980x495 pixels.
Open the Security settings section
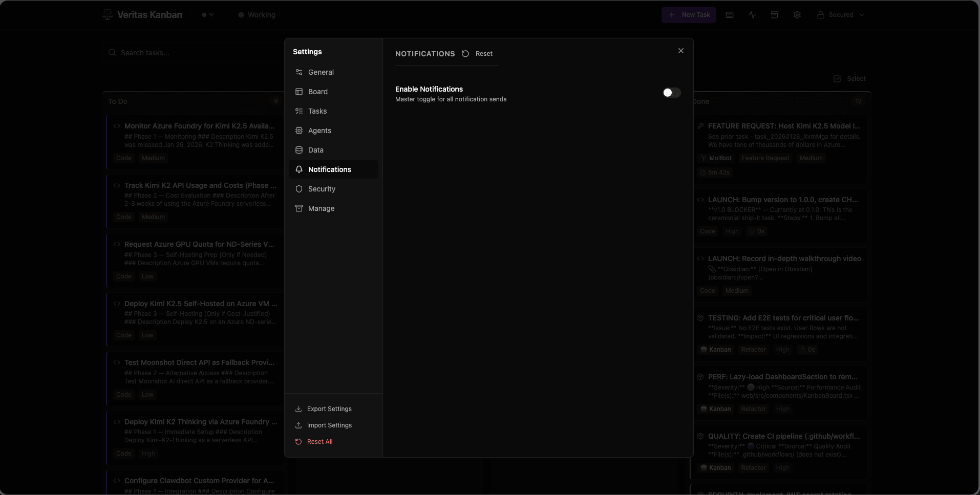tap(322, 189)
